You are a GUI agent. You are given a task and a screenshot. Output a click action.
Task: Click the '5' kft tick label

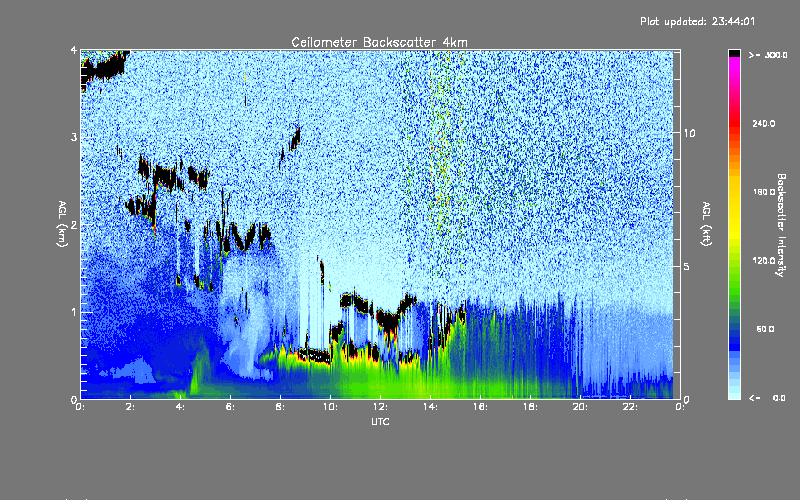click(687, 266)
